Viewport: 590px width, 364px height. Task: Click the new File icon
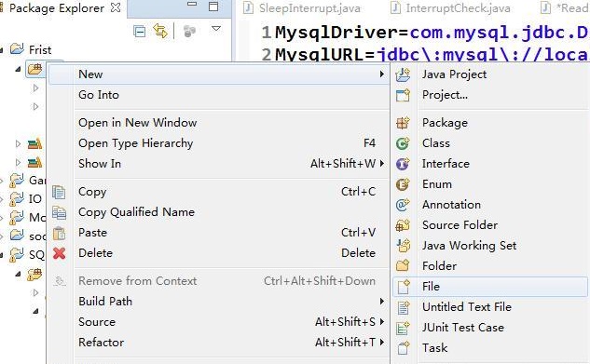tap(404, 287)
